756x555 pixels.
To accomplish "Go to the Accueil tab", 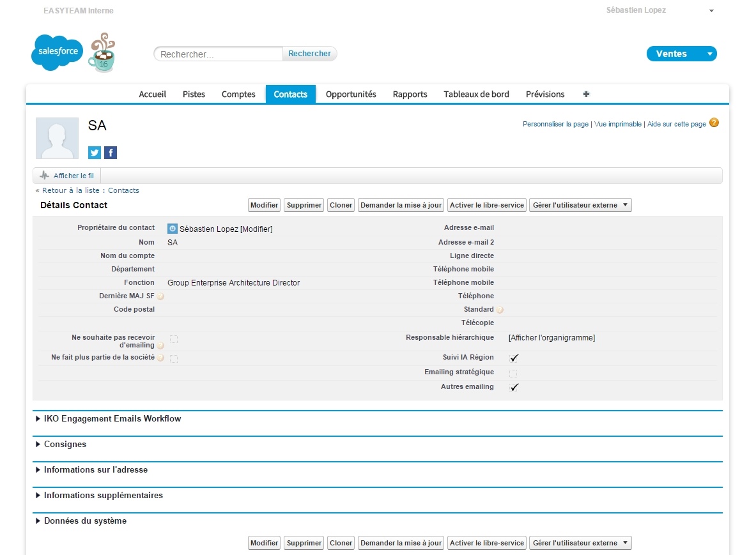I will [x=152, y=95].
